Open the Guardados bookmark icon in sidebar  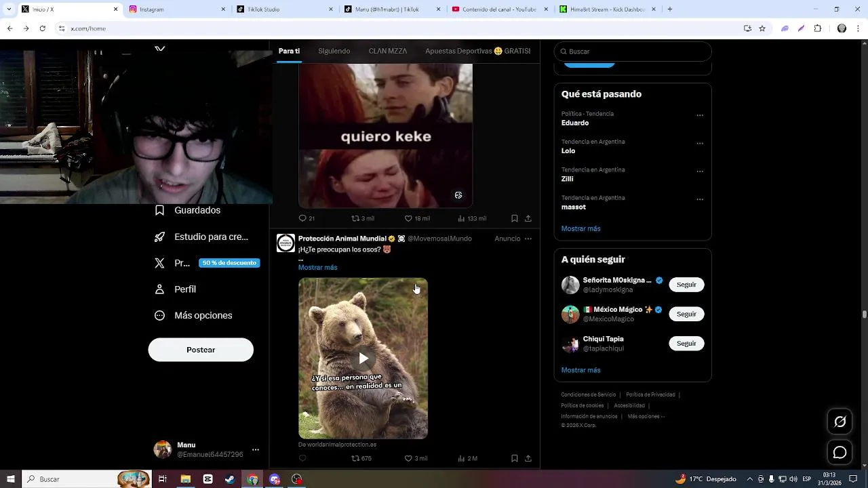[160, 210]
